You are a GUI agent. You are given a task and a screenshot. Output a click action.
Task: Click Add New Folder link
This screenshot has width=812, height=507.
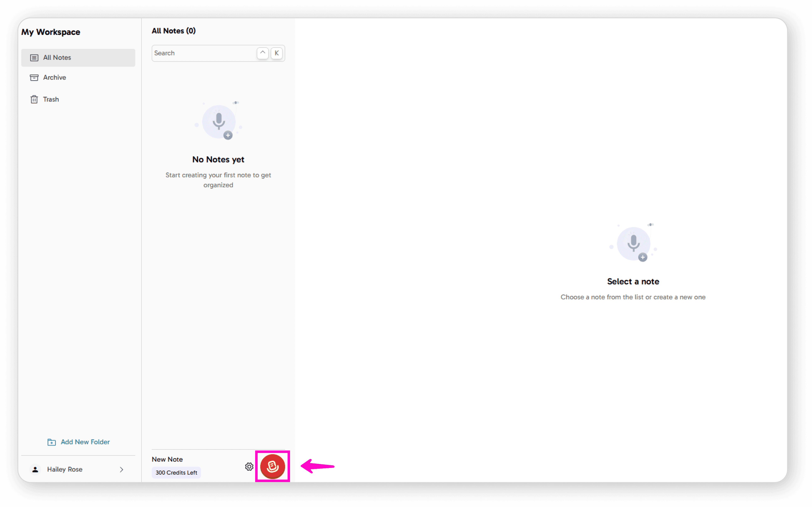(85, 442)
